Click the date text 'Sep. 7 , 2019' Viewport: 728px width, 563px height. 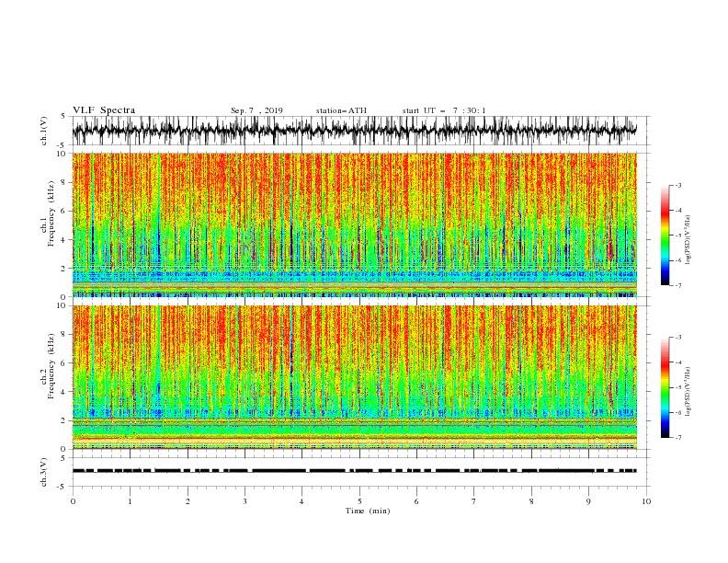(x=256, y=110)
